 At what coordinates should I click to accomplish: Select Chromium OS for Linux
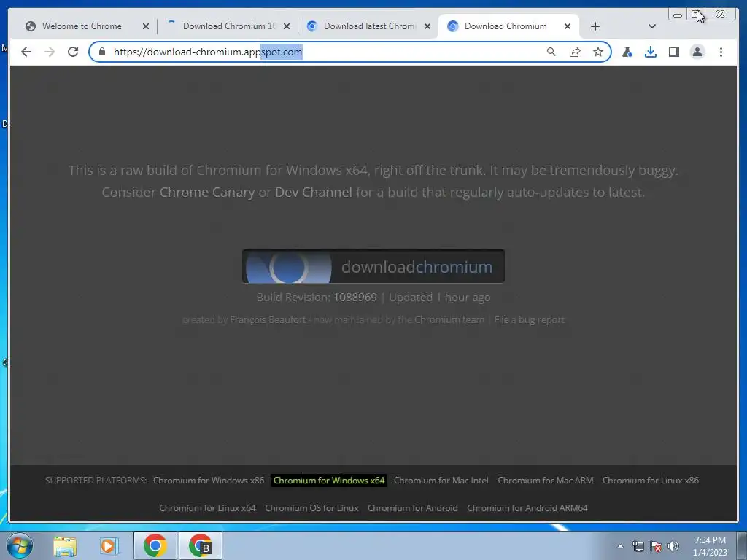click(311, 508)
